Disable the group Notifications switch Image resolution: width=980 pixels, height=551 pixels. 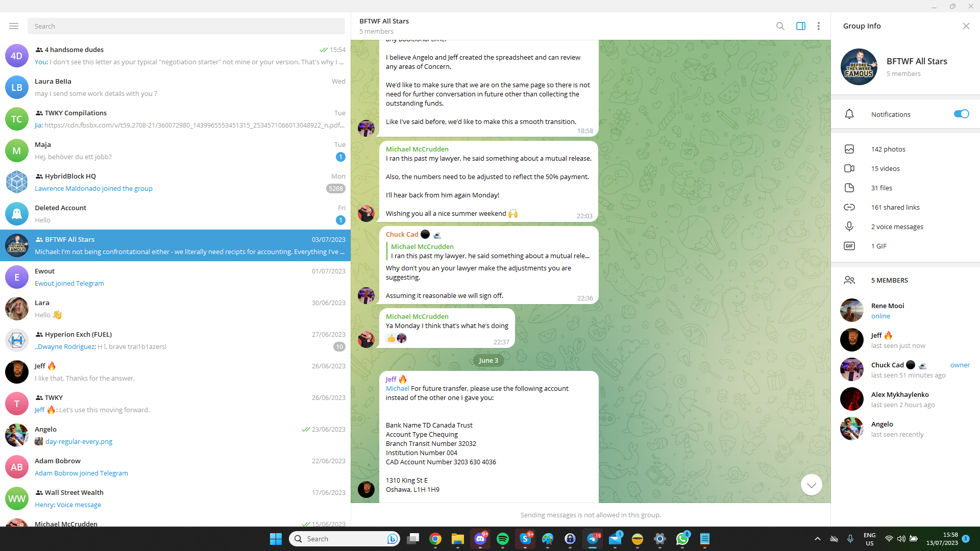coord(961,114)
